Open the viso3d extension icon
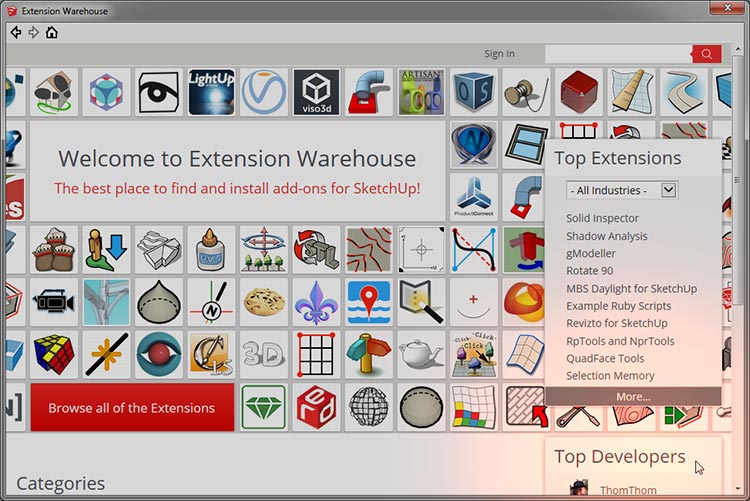The image size is (750, 501). (316, 92)
